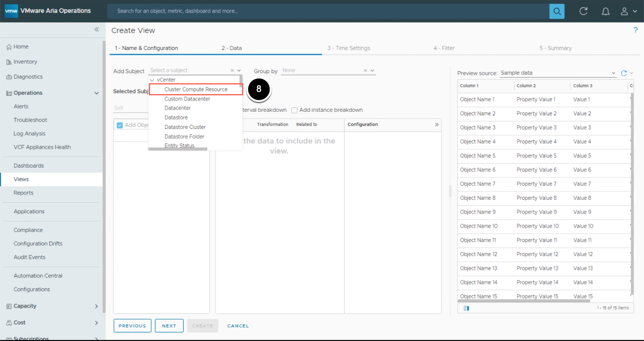The width and height of the screenshot is (644, 341).
Task: Select Cluster Compute Resource subject
Action: point(196,89)
